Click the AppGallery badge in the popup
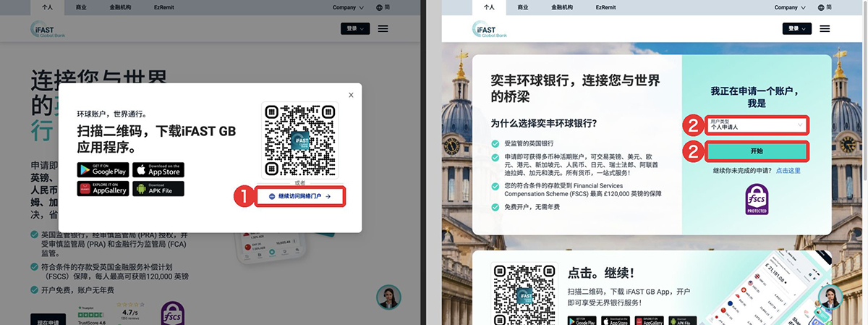 [x=103, y=189]
